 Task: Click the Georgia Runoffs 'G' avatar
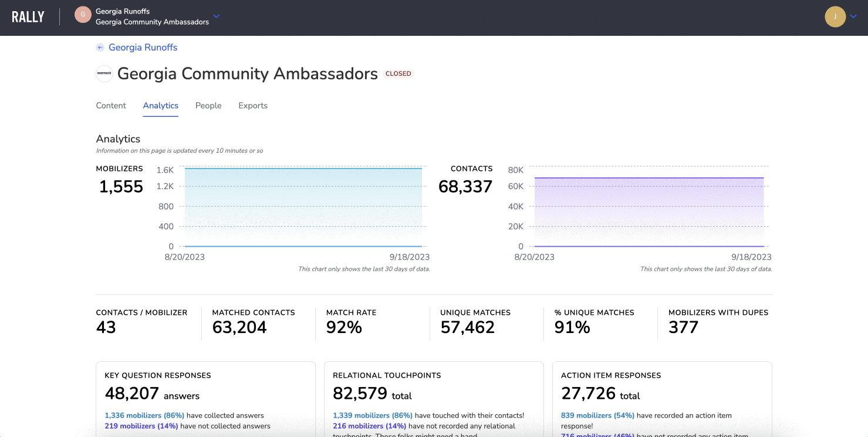point(83,15)
